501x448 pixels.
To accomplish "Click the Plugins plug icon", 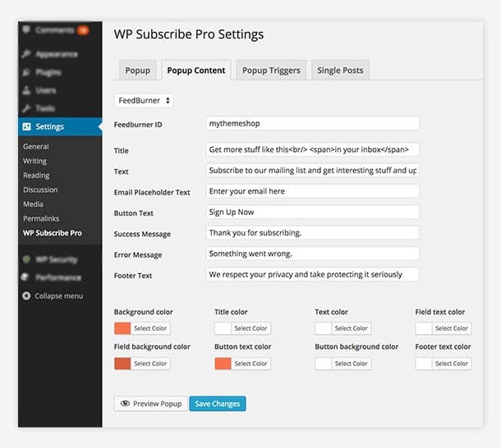I will [27, 72].
